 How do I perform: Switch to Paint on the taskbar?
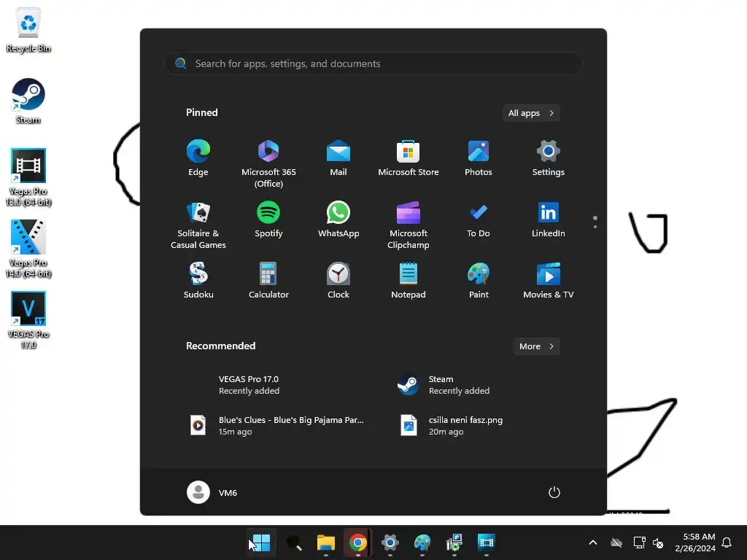[x=422, y=542]
